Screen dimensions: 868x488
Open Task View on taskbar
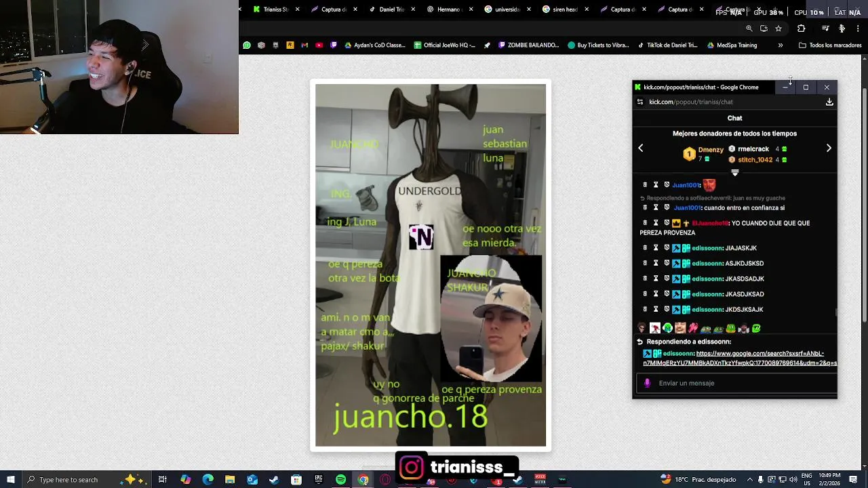[163, 480]
